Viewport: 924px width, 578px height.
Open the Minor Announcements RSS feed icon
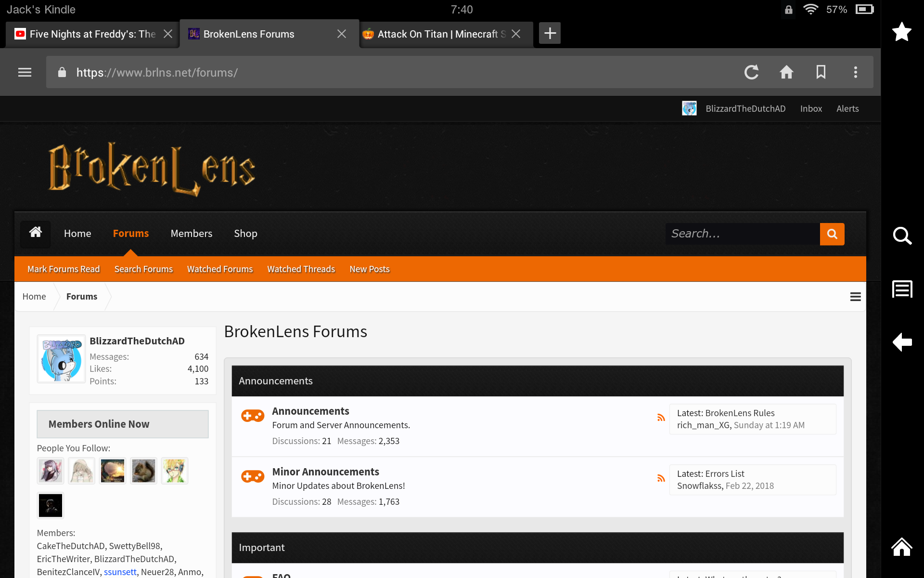point(661,478)
